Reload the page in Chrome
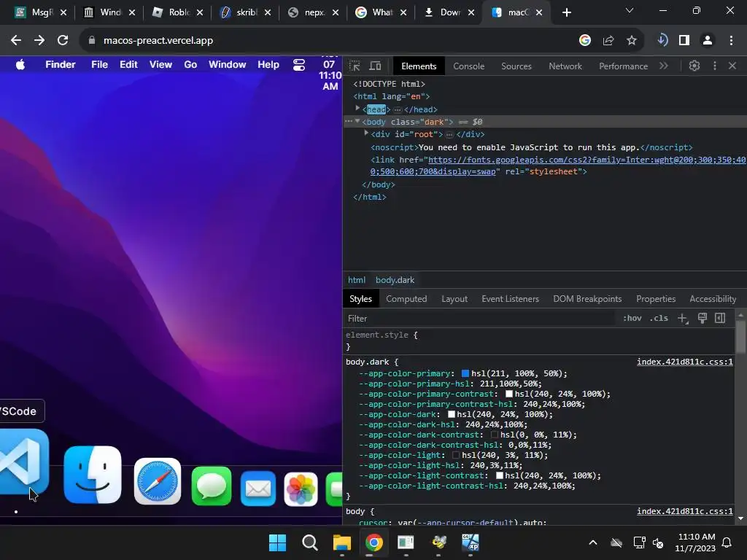This screenshot has height=560, width=747. pyautogui.click(x=63, y=41)
